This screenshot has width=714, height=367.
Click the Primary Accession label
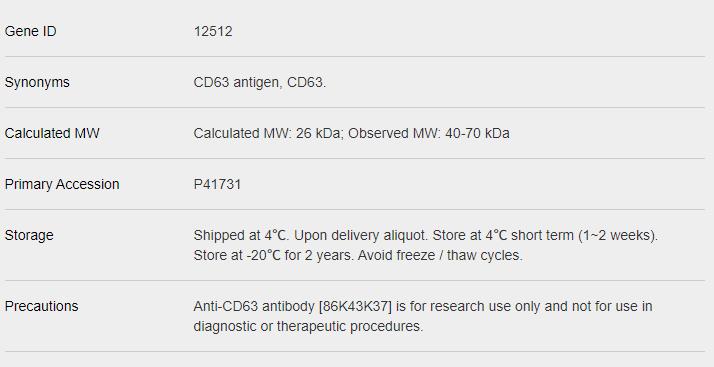click(x=62, y=184)
